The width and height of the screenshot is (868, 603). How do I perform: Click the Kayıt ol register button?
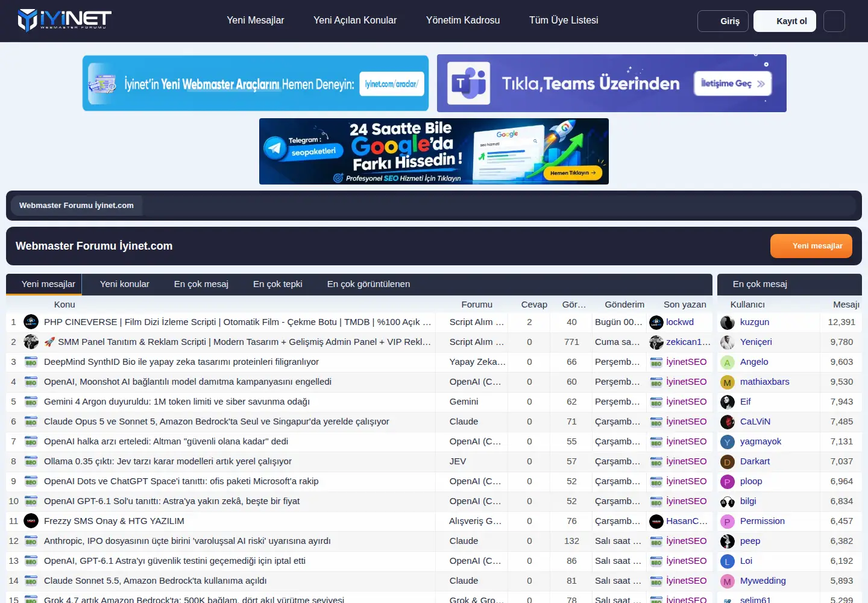(785, 21)
